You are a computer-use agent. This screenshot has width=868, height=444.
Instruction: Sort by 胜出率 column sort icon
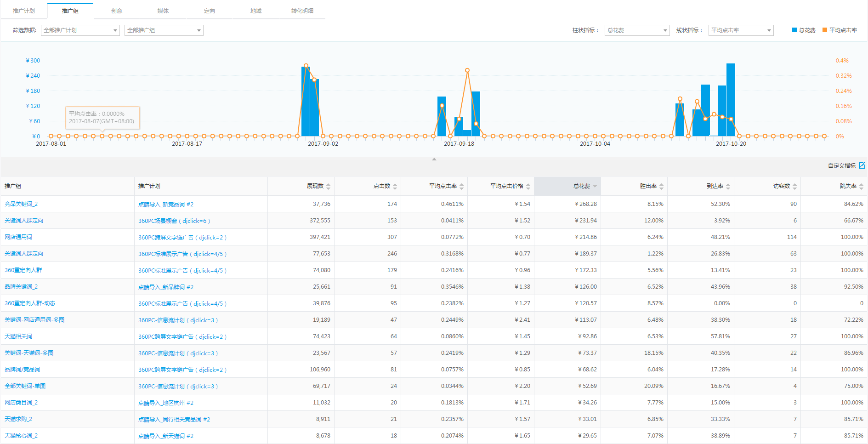[661, 186]
